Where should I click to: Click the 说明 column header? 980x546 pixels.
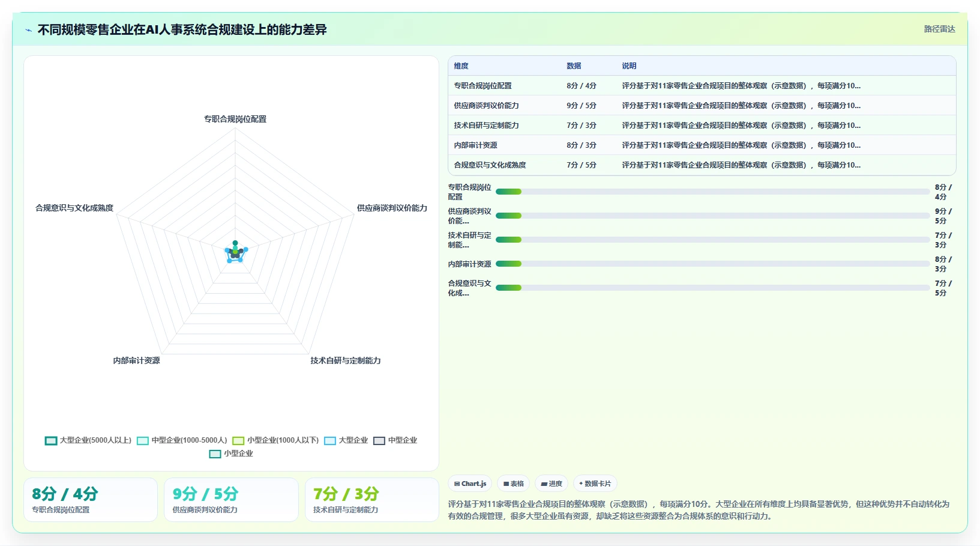click(629, 66)
